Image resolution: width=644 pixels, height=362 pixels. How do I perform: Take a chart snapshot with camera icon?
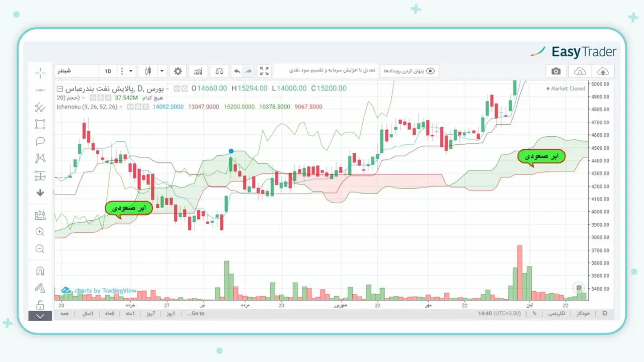[556, 71]
